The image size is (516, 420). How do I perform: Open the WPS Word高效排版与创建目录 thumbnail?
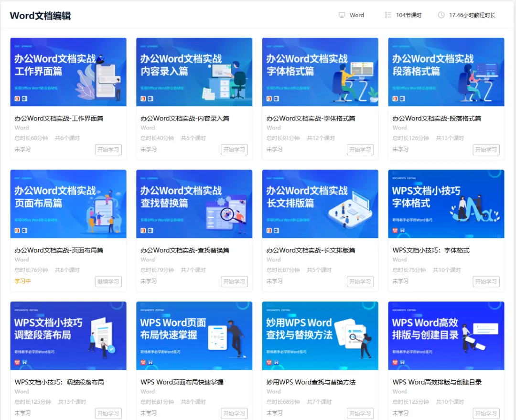[x=446, y=336]
